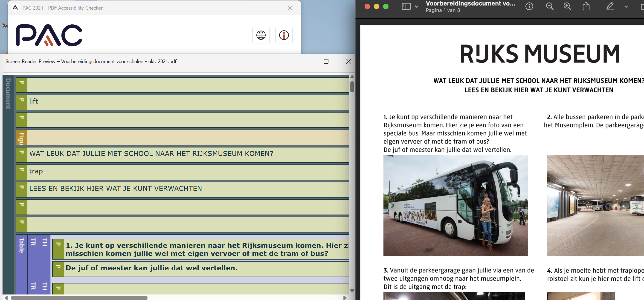Click the Preview inspector info icon
Viewport: 644px width, 300px height.
click(529, 6)
